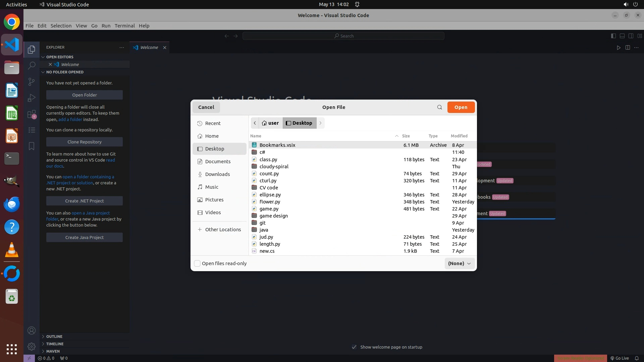The height and width of the screenshot is (362, 644).
Task: Open the Manage gear icon
Action: click(32, 347)
